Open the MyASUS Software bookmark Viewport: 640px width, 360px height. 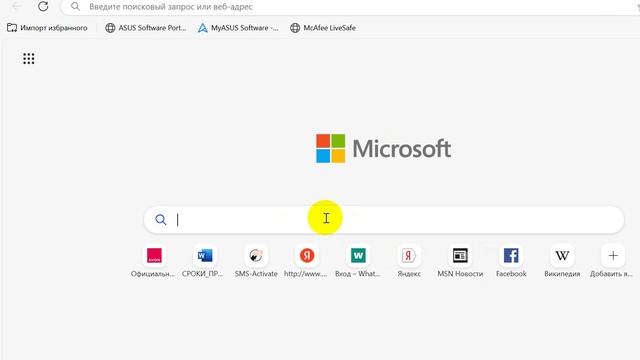tap(238, 28)
